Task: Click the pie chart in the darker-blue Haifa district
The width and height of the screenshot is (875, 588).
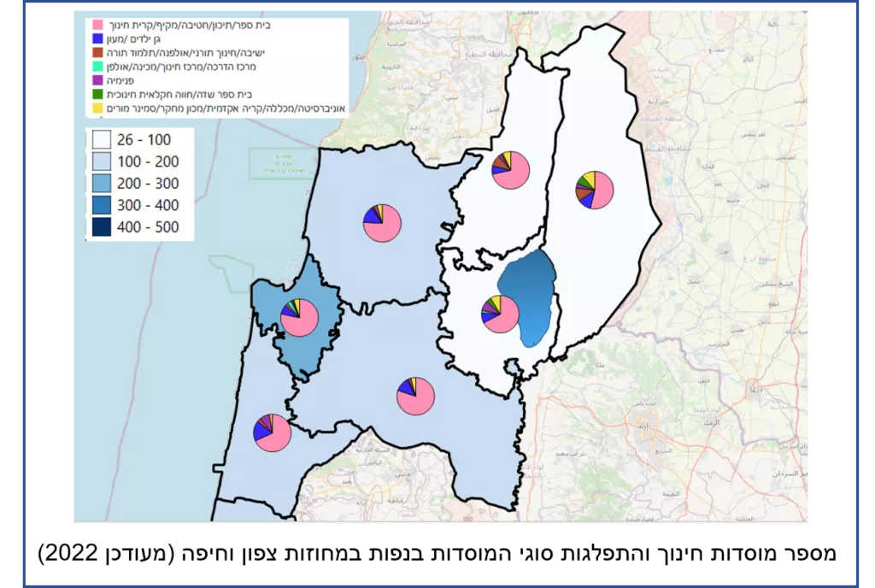Action: click(x=300, y=317)
